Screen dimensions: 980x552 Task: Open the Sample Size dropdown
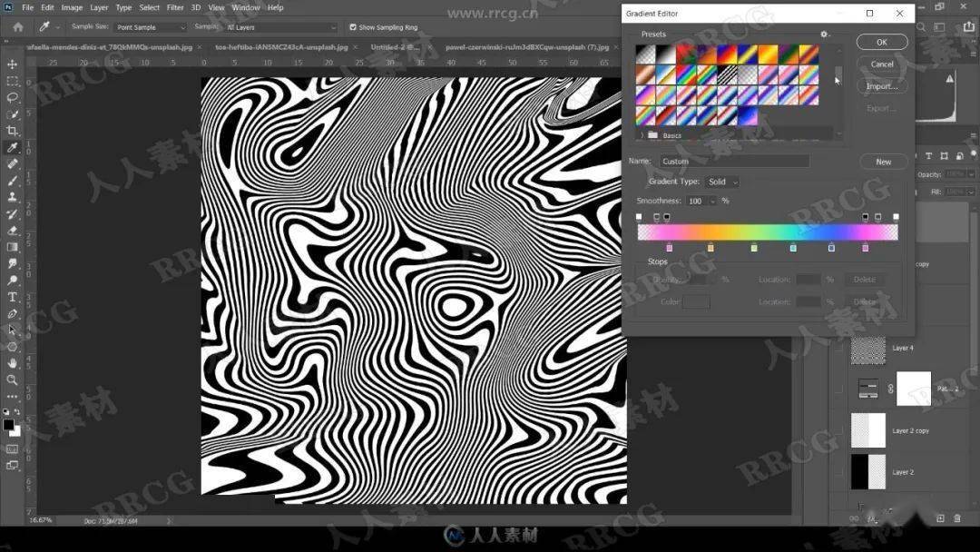pos(151,27)
